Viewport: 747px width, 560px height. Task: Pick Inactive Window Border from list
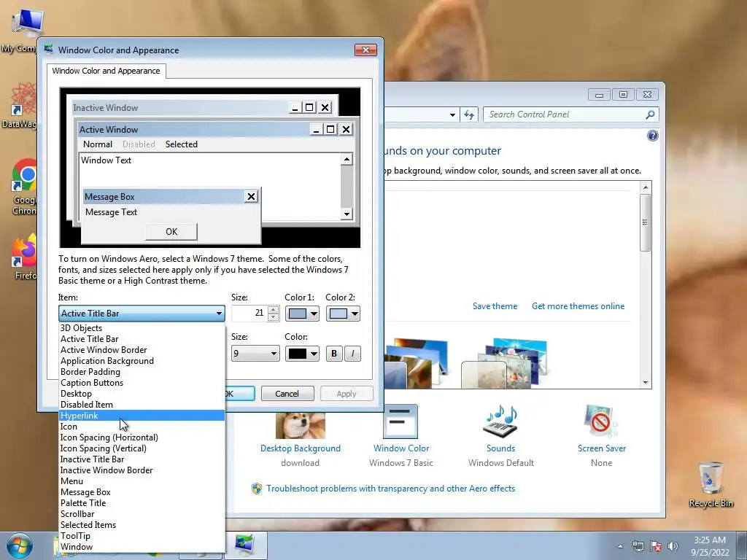pyautogui.click(x=142, y=470)
